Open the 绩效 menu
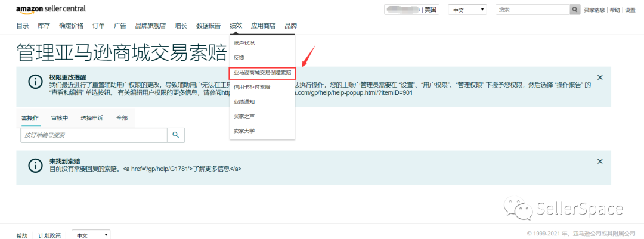Image resolution: width=644 pixels, height=239 pixels. click(x=236, y=26)
